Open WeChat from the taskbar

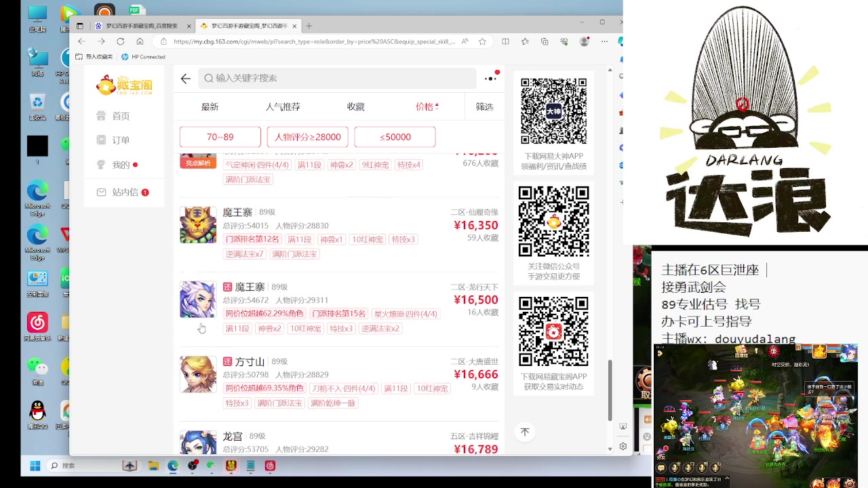point(211,466)
